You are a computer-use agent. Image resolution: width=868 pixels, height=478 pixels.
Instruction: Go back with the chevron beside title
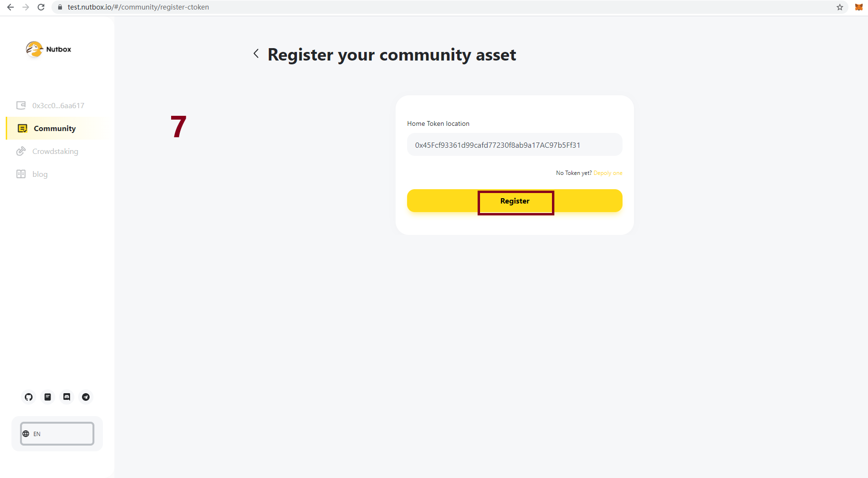256,54
